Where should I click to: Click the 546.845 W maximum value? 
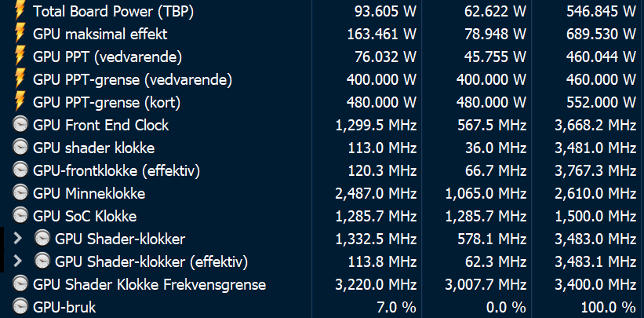tap(602, 12)
